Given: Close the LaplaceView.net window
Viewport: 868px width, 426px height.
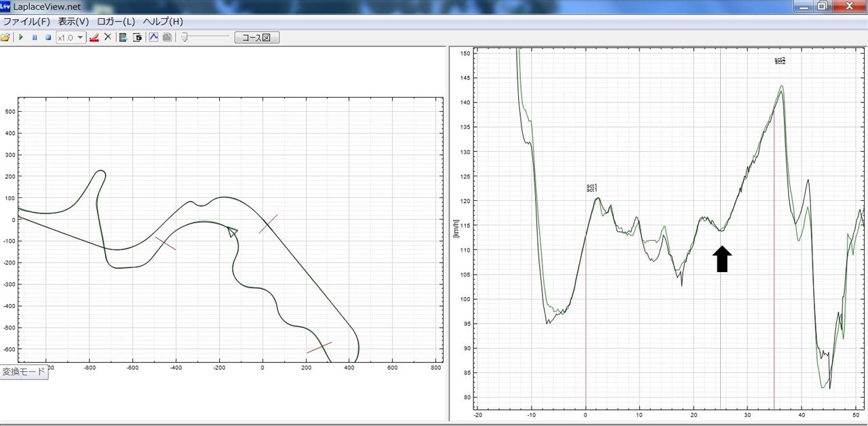Looking at the screenshot, I should coord(848,5).
